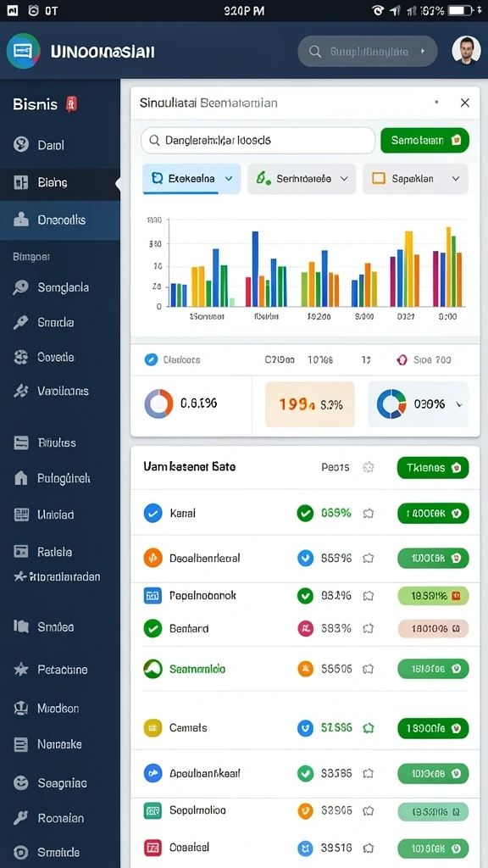This screenshot has height=868, width=488.
Task: Toggle the green check beside Benfand
Action: [152, 628]
